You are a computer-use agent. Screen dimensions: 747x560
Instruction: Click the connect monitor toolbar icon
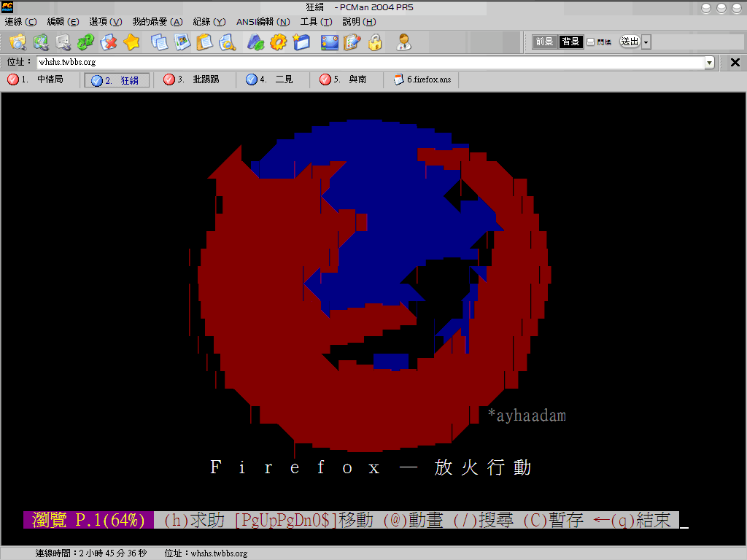(x=41, y=42)
